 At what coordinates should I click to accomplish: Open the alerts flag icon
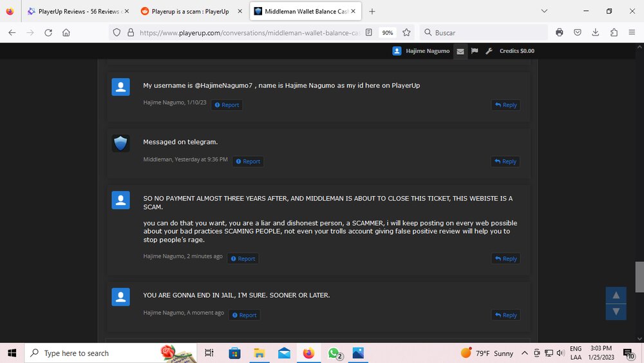pyautogui.click(x=475, y=51)
